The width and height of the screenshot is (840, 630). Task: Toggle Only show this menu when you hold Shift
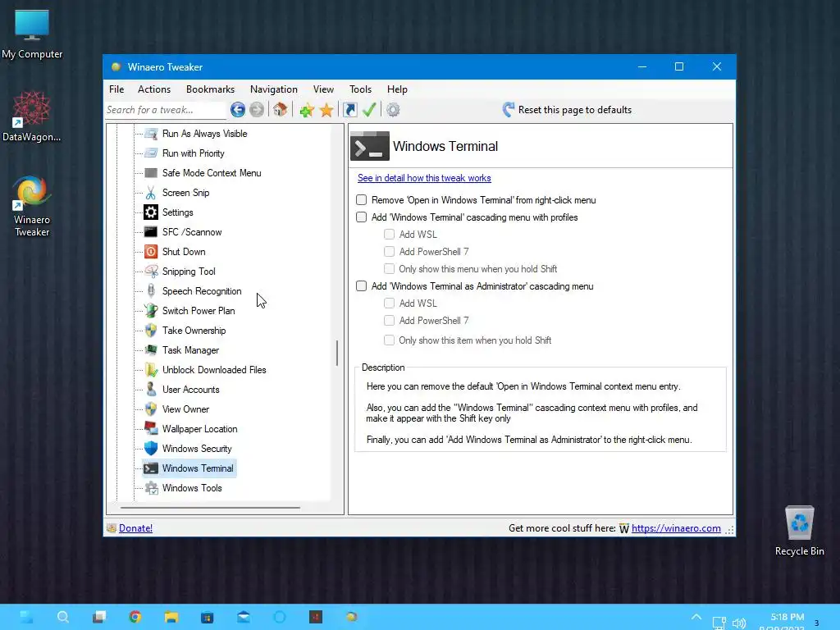click(x=390, y=268)
